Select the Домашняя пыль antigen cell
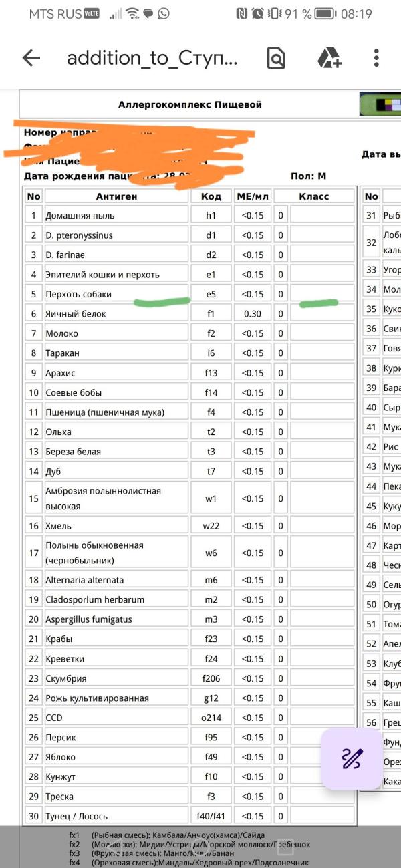This screenshot has width=401, height=868. 80,216
